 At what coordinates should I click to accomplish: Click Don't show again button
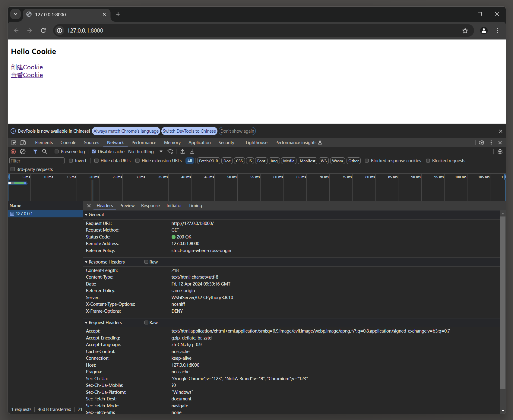237,131
